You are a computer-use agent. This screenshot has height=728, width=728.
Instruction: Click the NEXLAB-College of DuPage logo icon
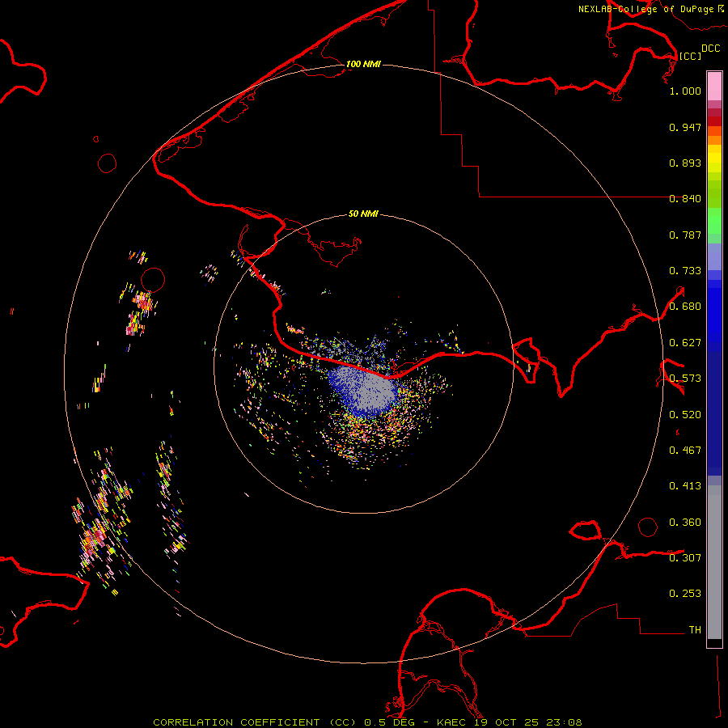coord(721,8)
